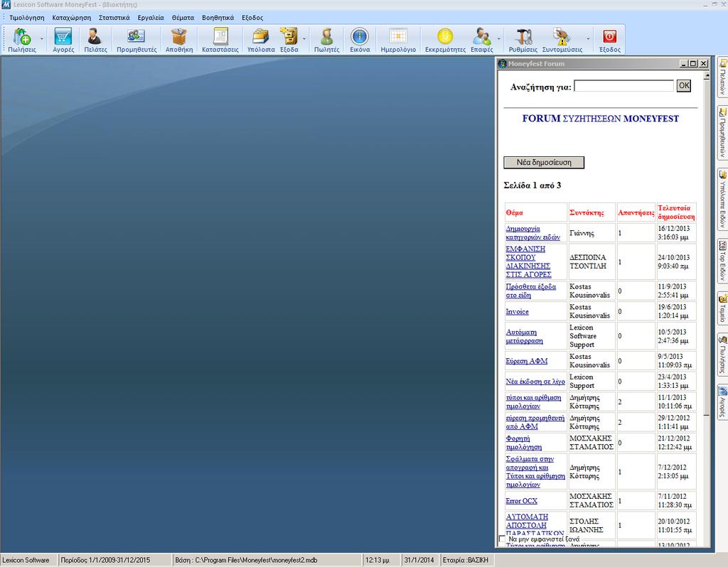The height and width of the screenshot is (567, 728).
Task: Expand the dropdown arrow beside Πωλήσεις
Action: 41,39
